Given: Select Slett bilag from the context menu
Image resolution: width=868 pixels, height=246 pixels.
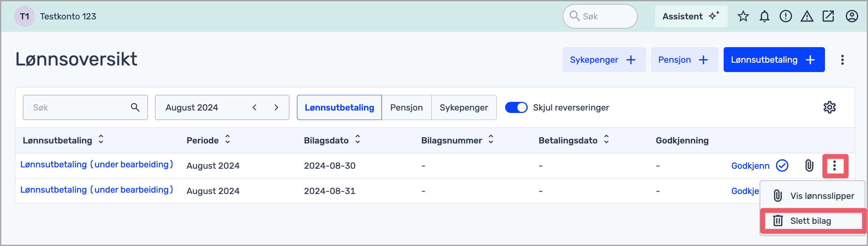Looking at the screenshot, I should (810, 221).
